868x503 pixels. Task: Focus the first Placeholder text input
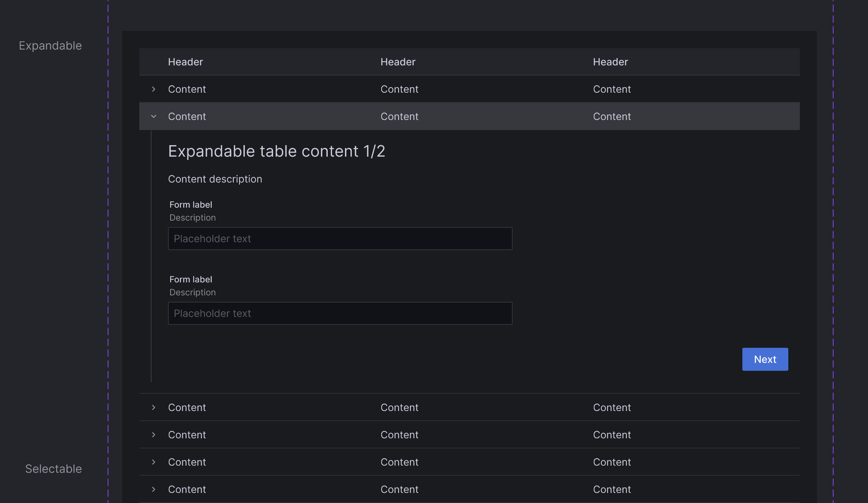pyautogui.click(x=340, y=239)
